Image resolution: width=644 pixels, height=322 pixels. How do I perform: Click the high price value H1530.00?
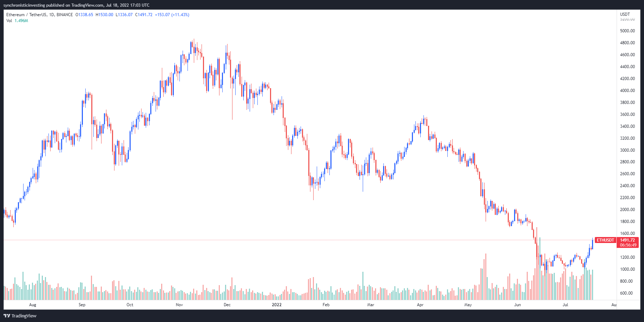point(104,15)
